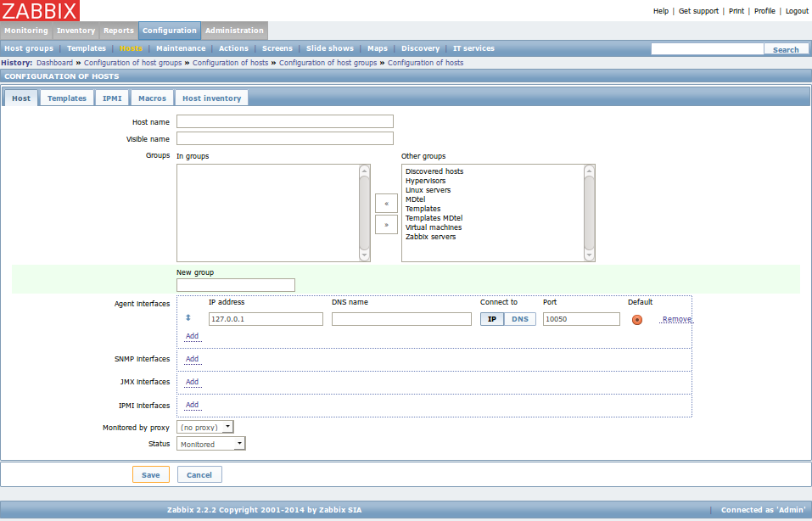Focus the Visible name field

tap(285, 138)
